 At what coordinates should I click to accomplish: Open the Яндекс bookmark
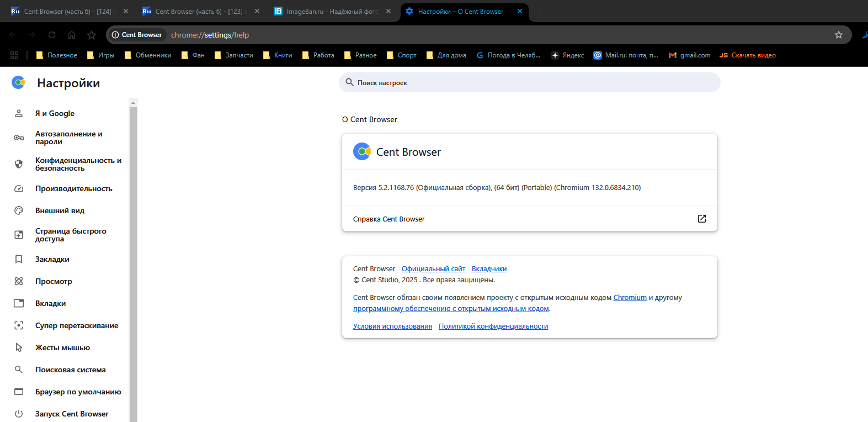pyautogui.click(x=568, y=55)
